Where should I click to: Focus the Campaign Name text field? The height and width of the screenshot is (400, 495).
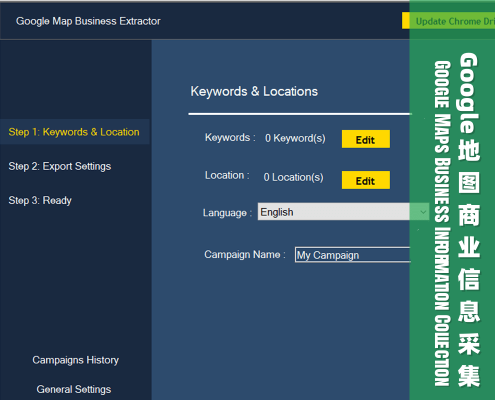tap(353, 255)
